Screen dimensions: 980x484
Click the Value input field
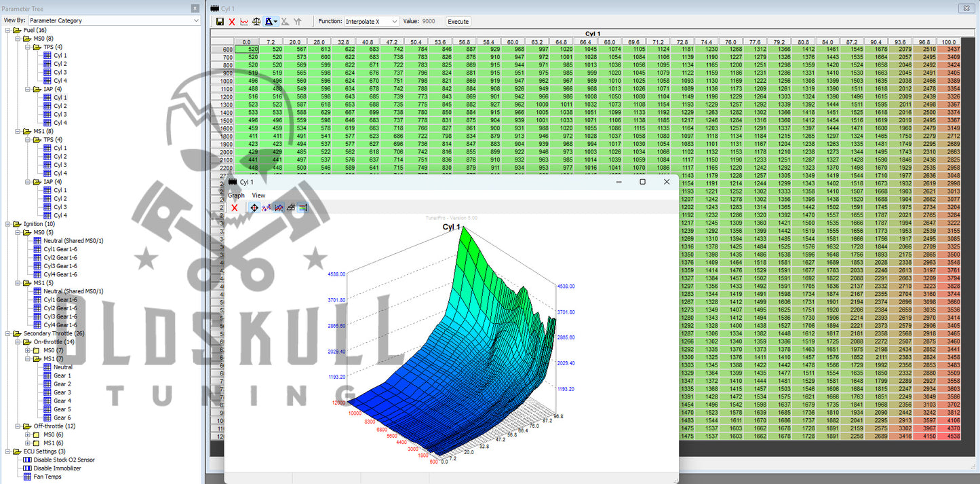click(x=431, y=22)
